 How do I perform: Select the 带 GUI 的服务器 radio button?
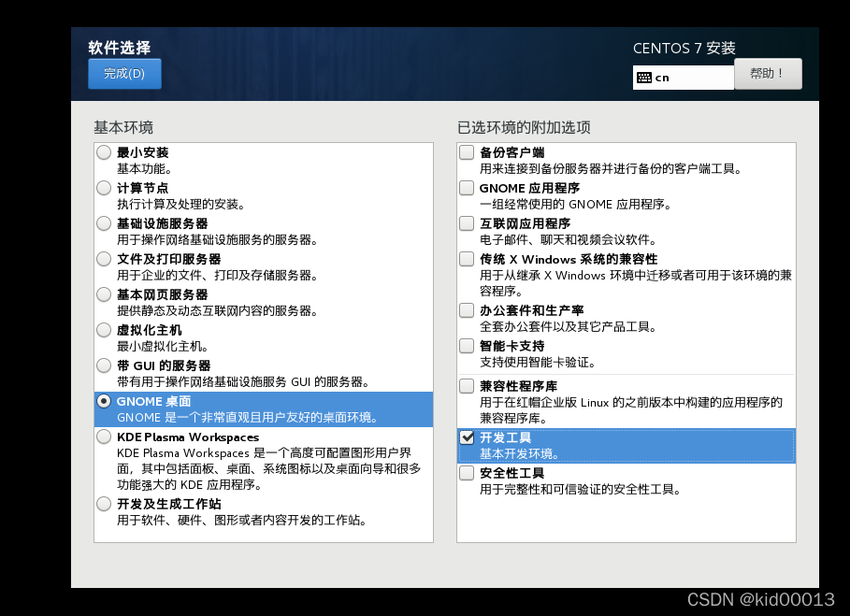104,365
